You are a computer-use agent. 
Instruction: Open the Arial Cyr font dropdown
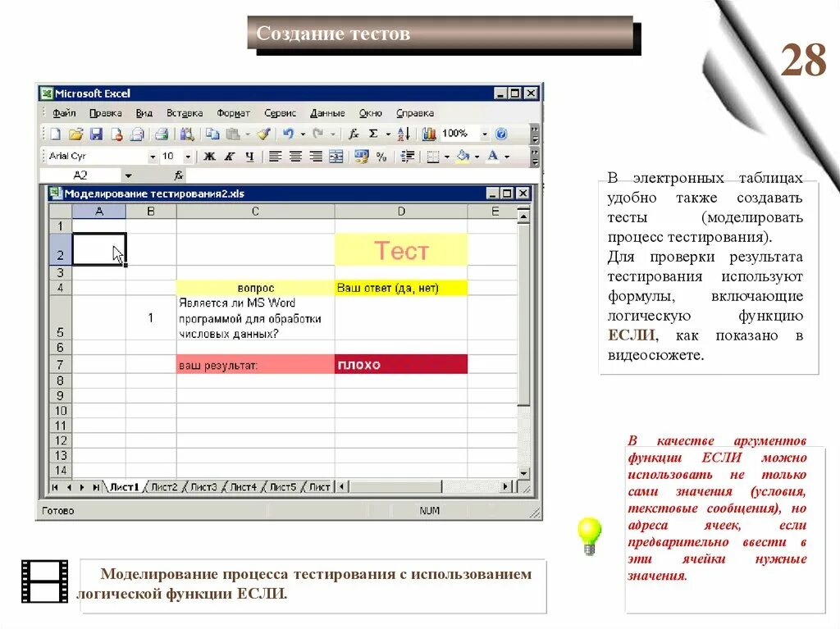point(153,157)
